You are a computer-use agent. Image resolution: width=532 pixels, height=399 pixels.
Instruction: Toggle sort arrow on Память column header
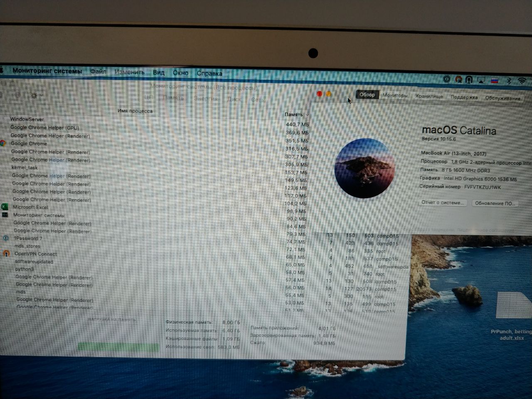tap(307, 115)
